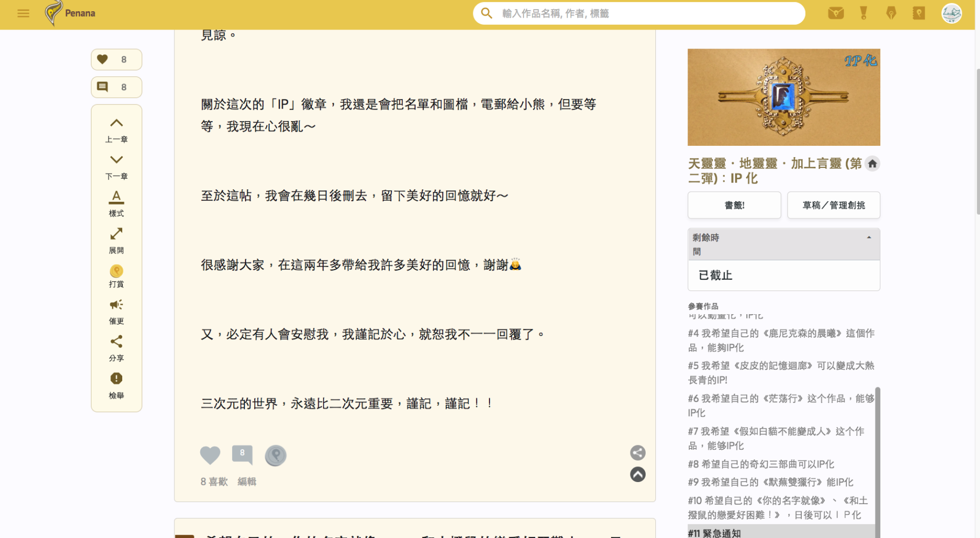Open entry #7 假如白貓不能變成人

pyautogui.click(x=776, y=438)
